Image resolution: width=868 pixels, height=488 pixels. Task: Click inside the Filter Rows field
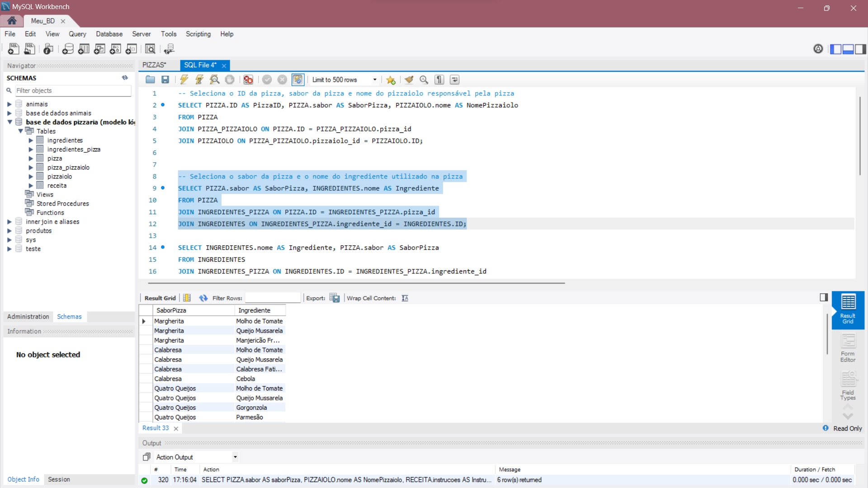[273, 298]
